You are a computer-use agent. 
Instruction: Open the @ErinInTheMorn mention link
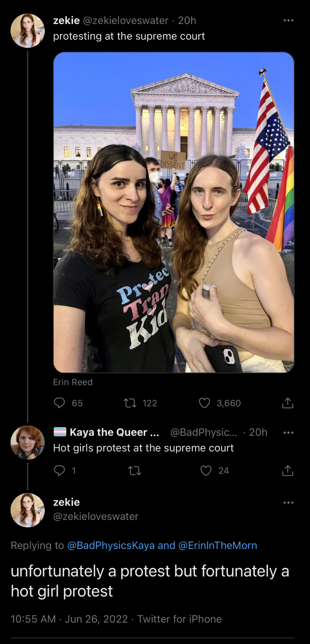tap(218, 545)
